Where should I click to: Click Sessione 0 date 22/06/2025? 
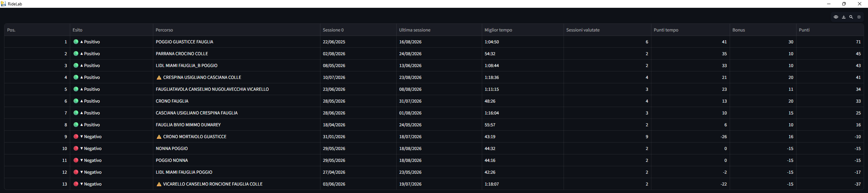click(334, 42)
